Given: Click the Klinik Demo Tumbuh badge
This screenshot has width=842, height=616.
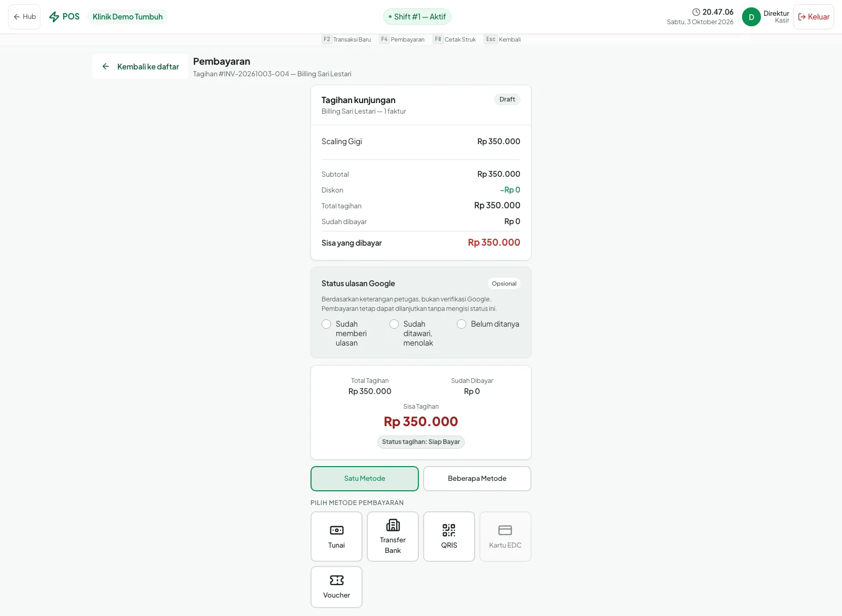Looking at the screenshot, I should pyautogui.click(x=127, y=17).
